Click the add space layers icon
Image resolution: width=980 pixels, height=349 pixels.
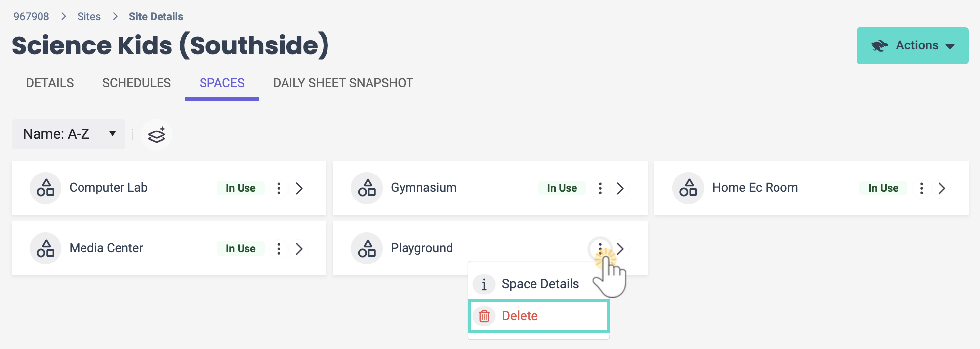pyautogui.click(x=157, y=135)
